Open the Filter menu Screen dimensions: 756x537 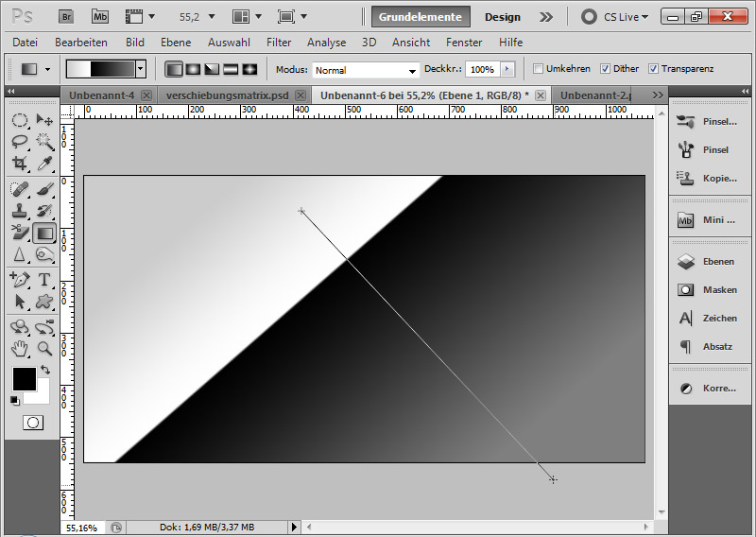click(279, 43)
